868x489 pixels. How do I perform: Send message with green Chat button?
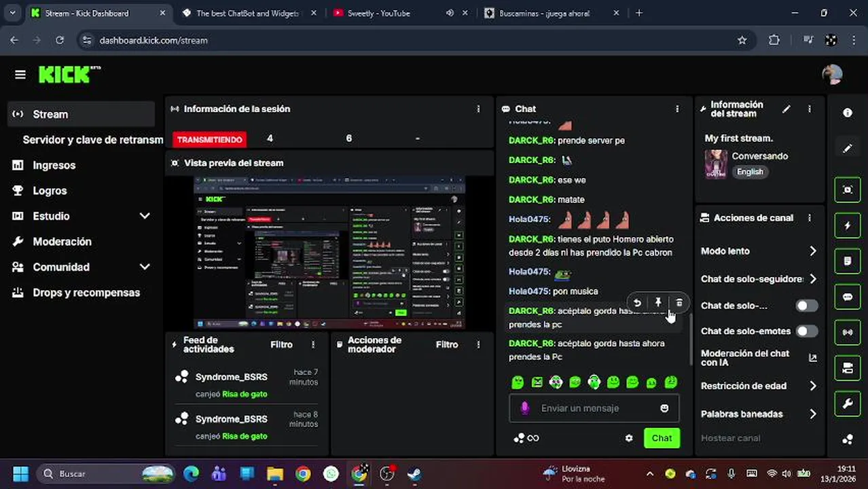pos(662,438)
